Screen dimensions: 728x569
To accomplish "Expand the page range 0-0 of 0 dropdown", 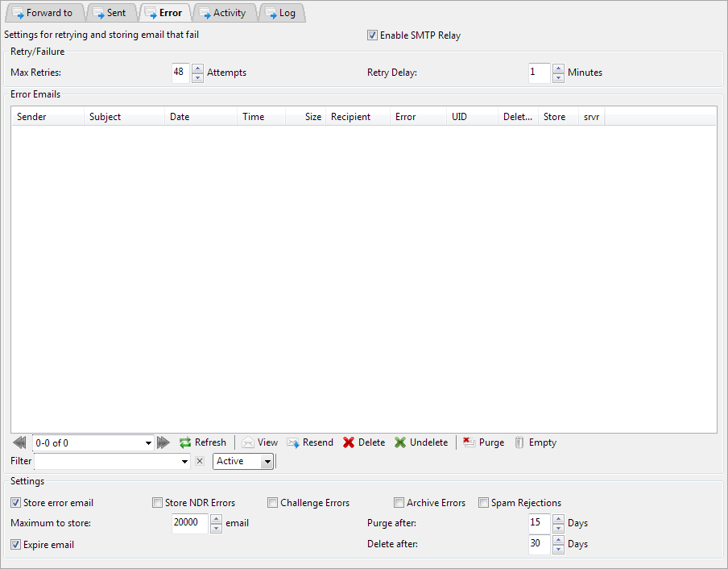I will pyautogui.click(x=148, y=442).
